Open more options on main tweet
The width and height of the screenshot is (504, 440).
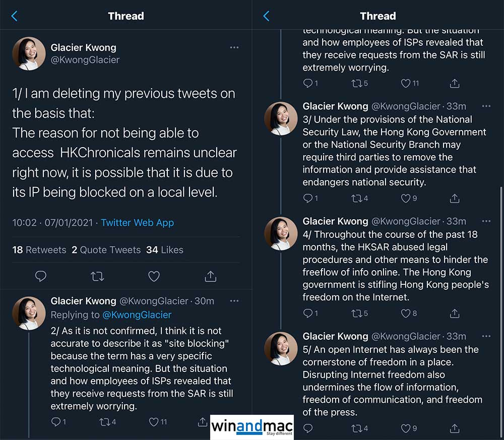coord(234,47)
